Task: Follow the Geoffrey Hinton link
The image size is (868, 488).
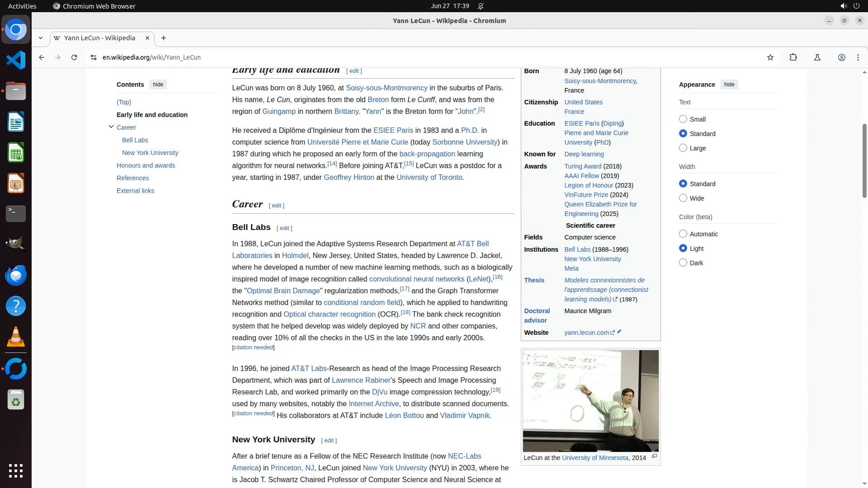Action: (x=349, y=177)
